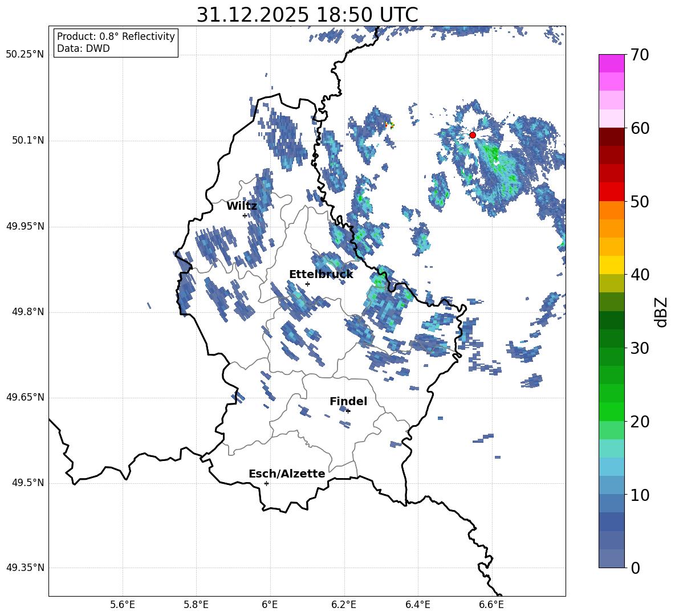Click the 30 tick label on colorbar
Image resolution: width=675 pixels, height=616 pixels.
tap(640, 348)
